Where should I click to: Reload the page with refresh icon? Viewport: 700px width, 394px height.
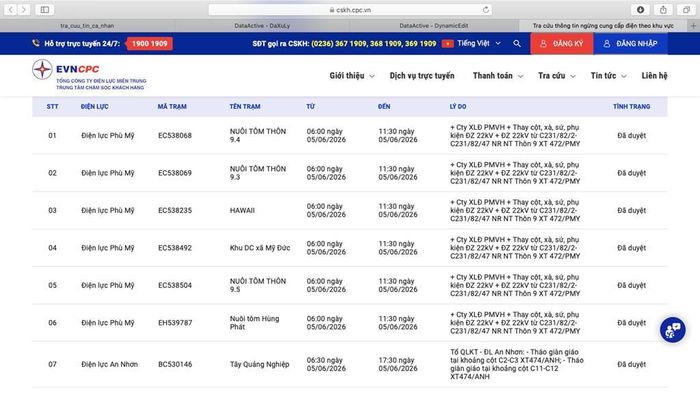(x=486, y=9)
